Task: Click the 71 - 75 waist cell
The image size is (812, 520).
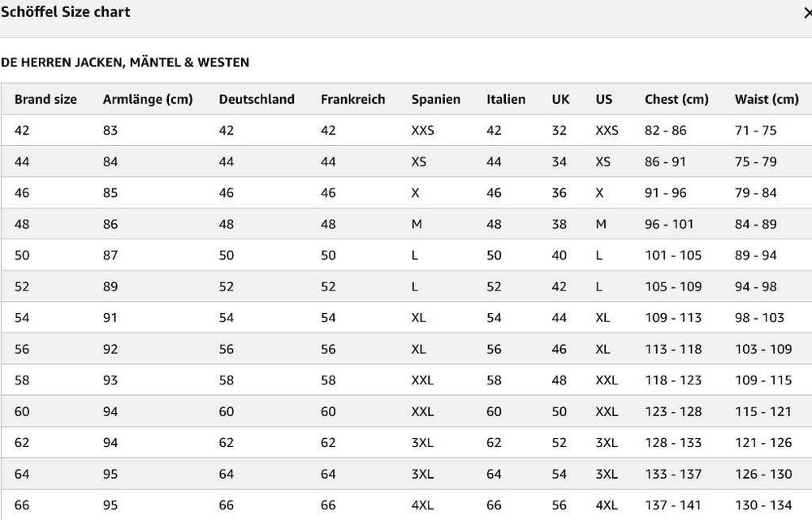Action: click(756, 130)
